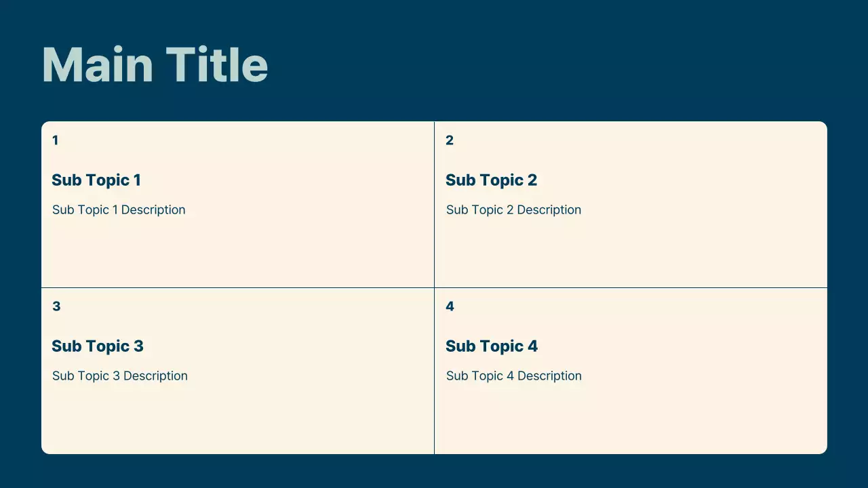This screenshot has width=868, height=488.
Task: Select the number 3 cell label
Action: [56, 306]
